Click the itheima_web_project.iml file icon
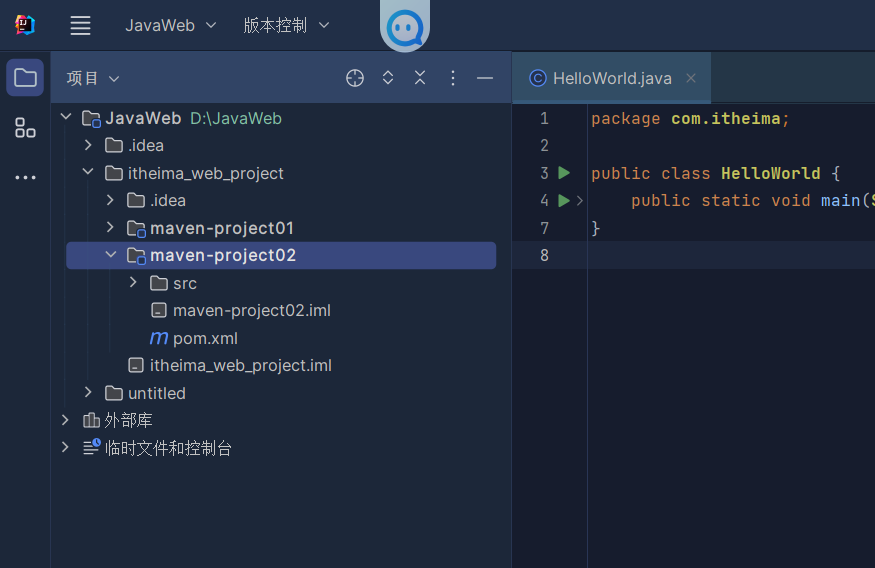 click(136, 365)
